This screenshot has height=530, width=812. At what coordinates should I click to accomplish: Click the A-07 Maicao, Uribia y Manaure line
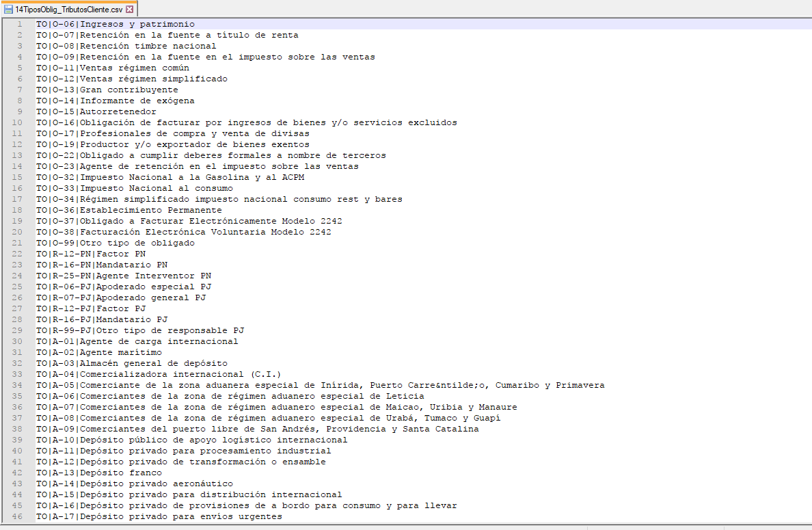[277, 407]
